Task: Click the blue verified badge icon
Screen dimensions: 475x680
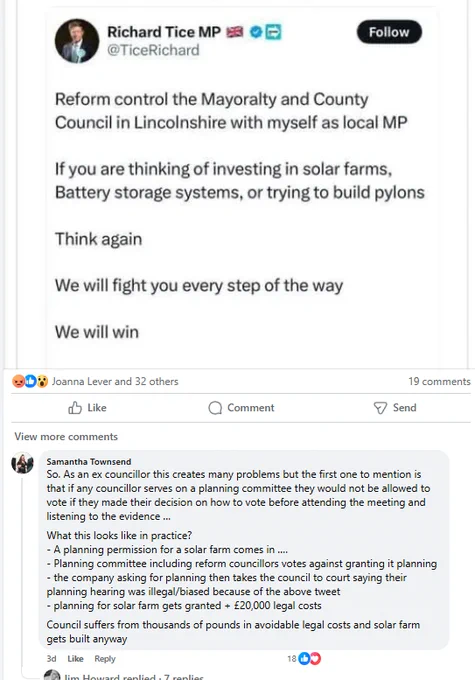Action: (256, 32)
